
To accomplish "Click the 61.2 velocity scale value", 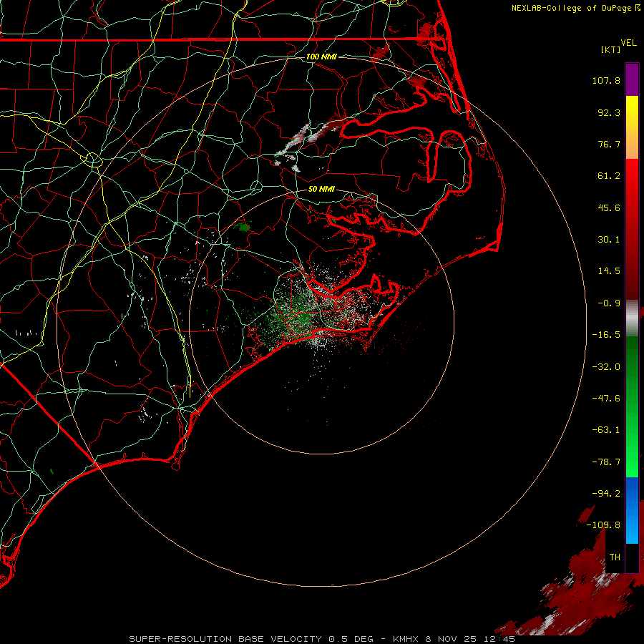I will pyautogui.click(x=609, y=176).
